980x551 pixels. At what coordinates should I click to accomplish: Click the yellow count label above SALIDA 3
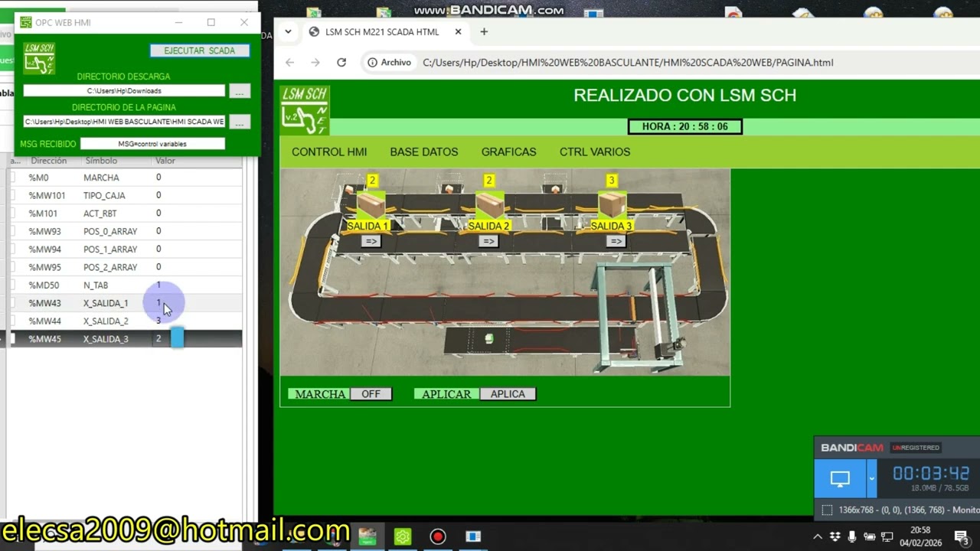click(x=611, y=181)
